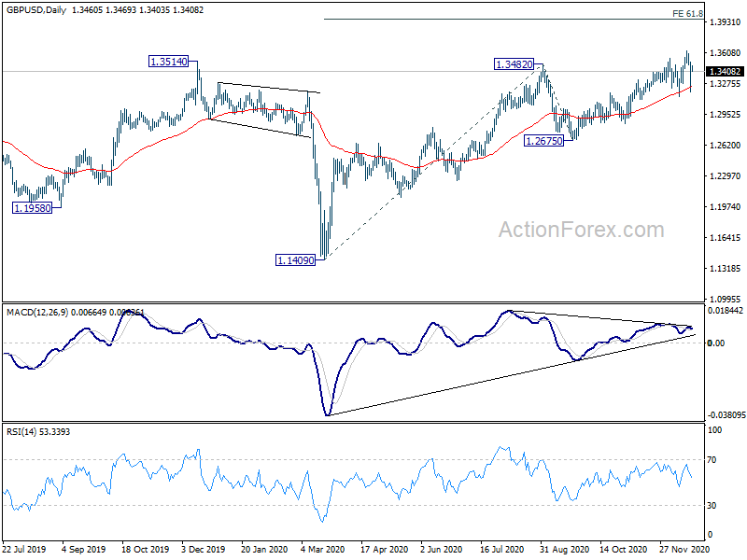747x560 pixels.
Task: Click the MACD 0.00 axis label
Action: (716, 343)
